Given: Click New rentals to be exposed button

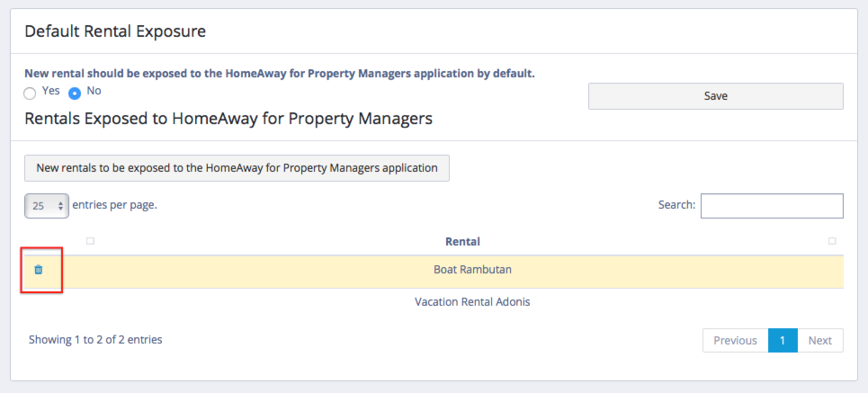Looking at the screenshot, I should point(237,168).
